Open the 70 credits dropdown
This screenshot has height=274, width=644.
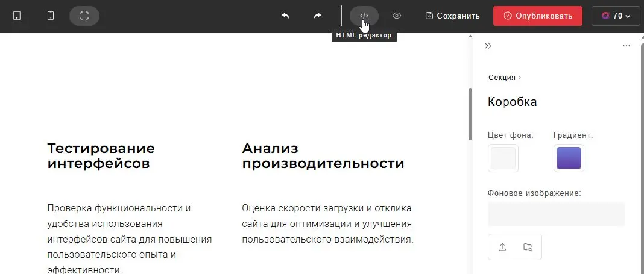pos(616,16)
